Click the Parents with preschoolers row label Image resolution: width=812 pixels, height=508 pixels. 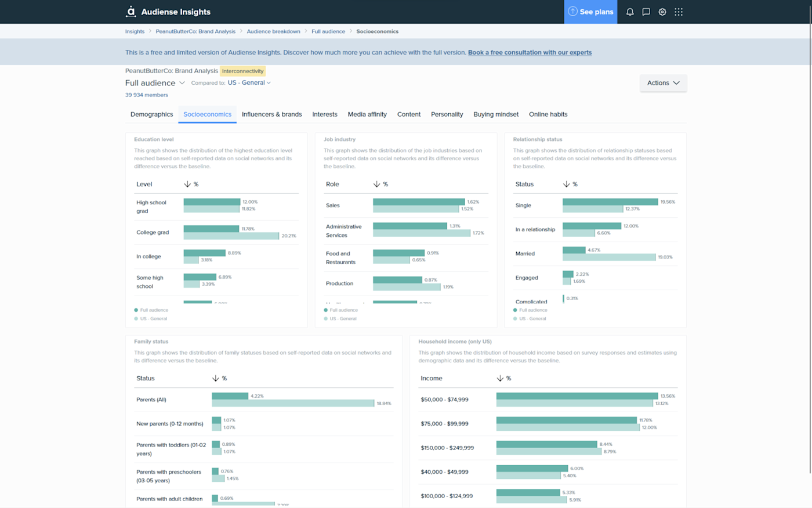coord(169,476)
